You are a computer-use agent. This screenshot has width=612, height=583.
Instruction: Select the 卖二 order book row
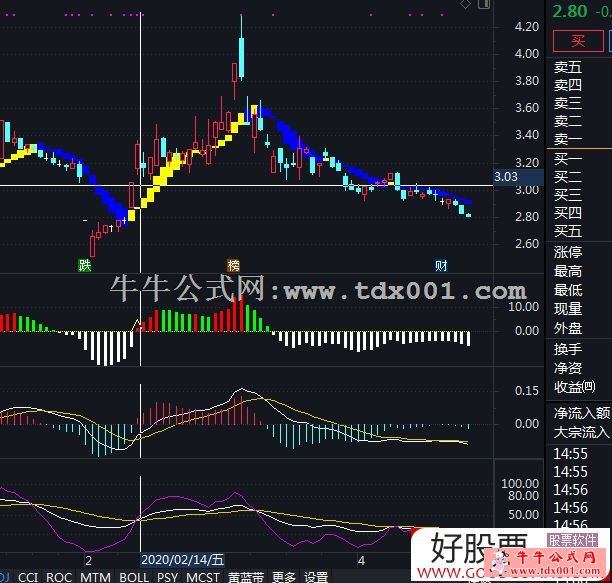pyautogui.click(x=568, y=121)
